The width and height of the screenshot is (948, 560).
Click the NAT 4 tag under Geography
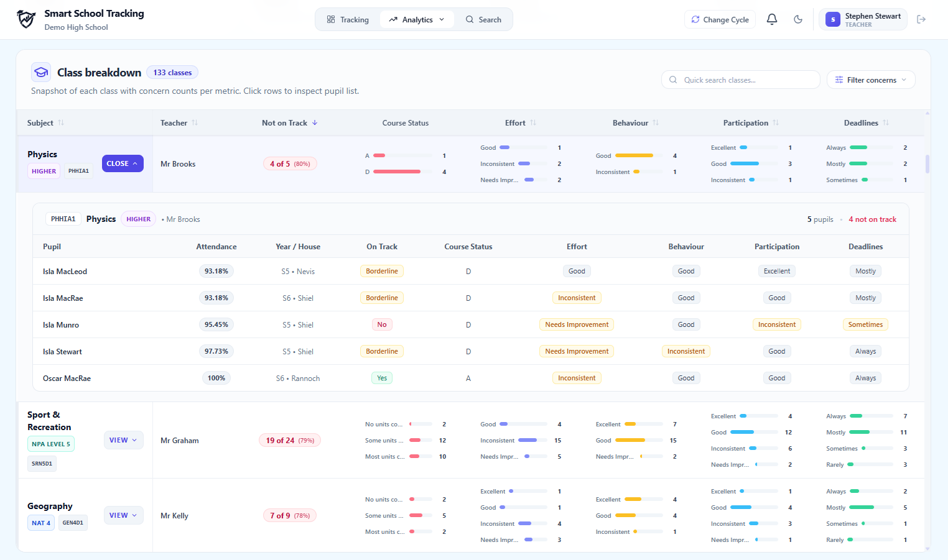[x=41, y=523]
